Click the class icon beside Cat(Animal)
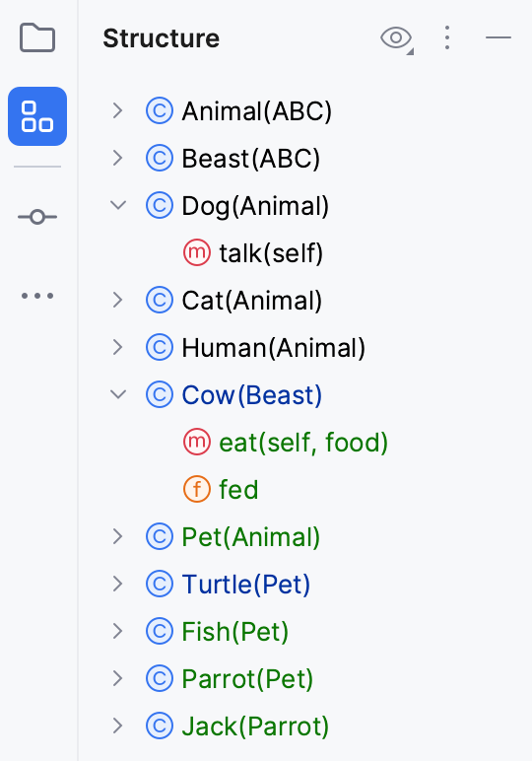Viewport: 532px width, 761px height. [160, 300]
